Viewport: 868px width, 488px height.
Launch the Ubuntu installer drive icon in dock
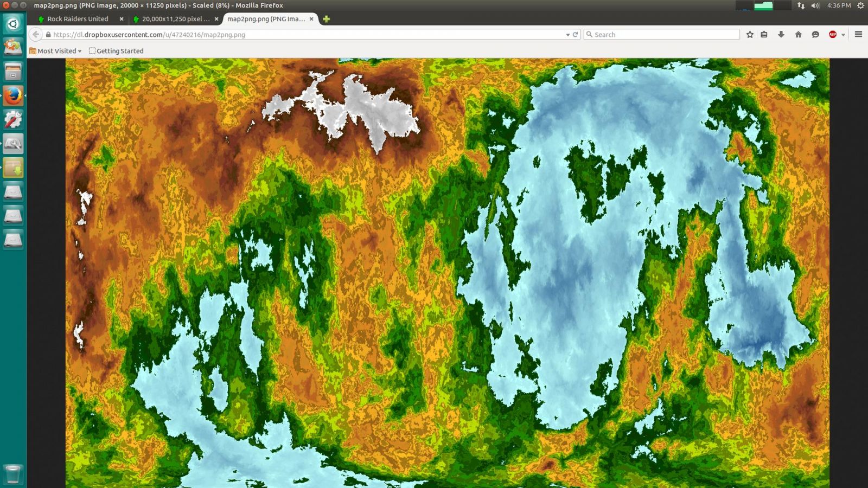click(x=13, y=48)
